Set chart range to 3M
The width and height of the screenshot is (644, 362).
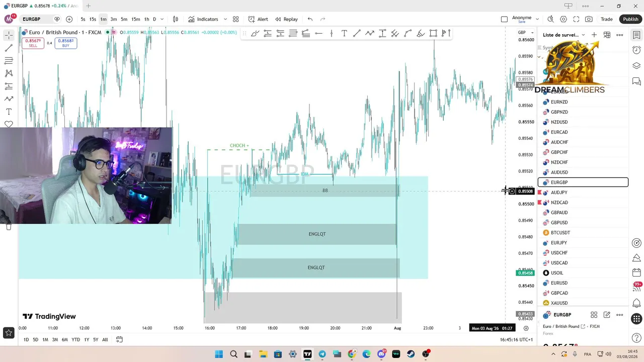tap(55, 340)
